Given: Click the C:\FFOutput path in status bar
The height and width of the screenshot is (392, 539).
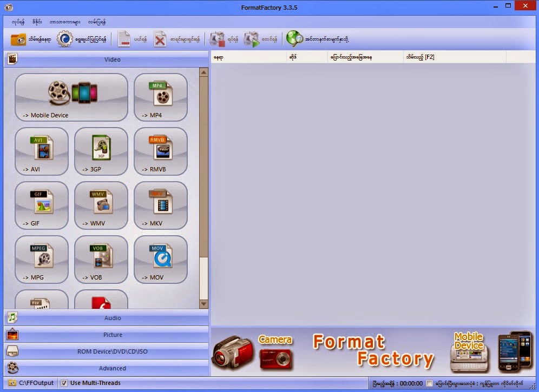Looking at the screenshot, I should tap(36, 383).
